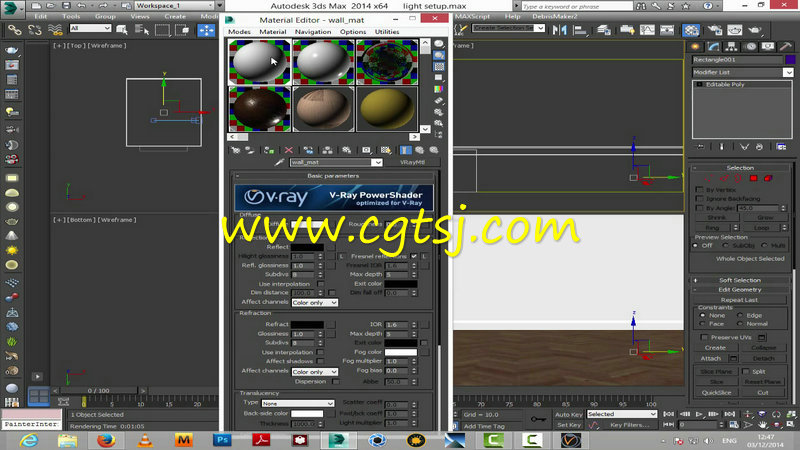Toggle reflection Use interpolation checkbox
Image resolution: width=800 pixels, height=450 pixels.
click(320, 284)
